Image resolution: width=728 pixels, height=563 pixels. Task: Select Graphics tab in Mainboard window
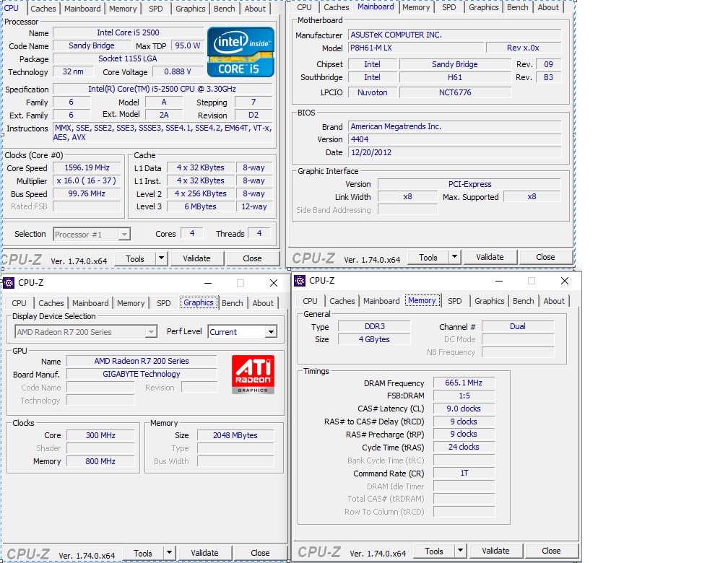point(483,7)
